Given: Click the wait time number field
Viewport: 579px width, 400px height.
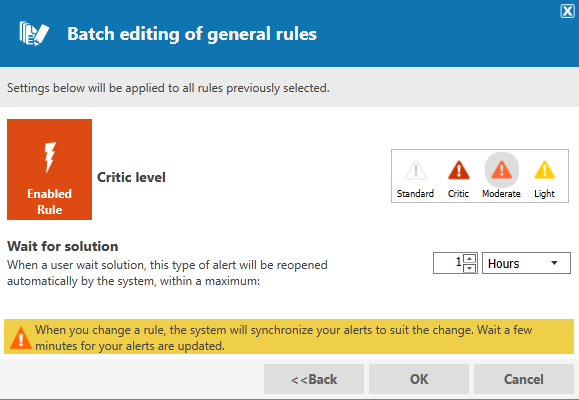Looking at the screenshot, I should click(x=448, y=263).
